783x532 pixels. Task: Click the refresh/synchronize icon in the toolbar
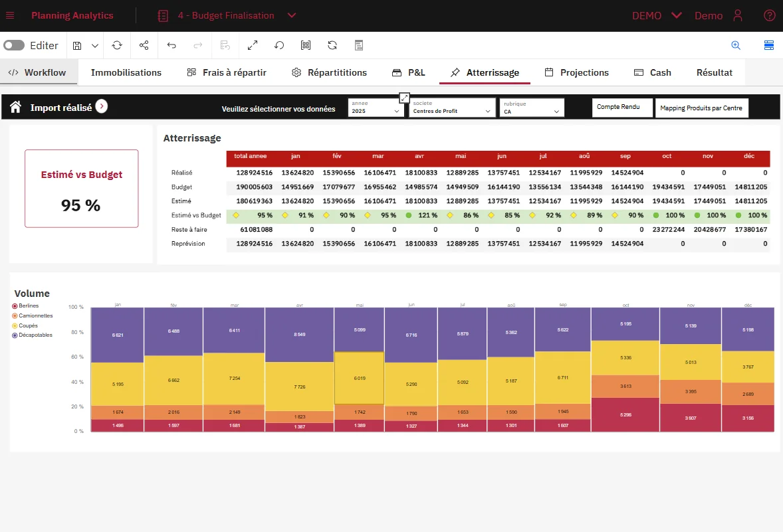116,45
